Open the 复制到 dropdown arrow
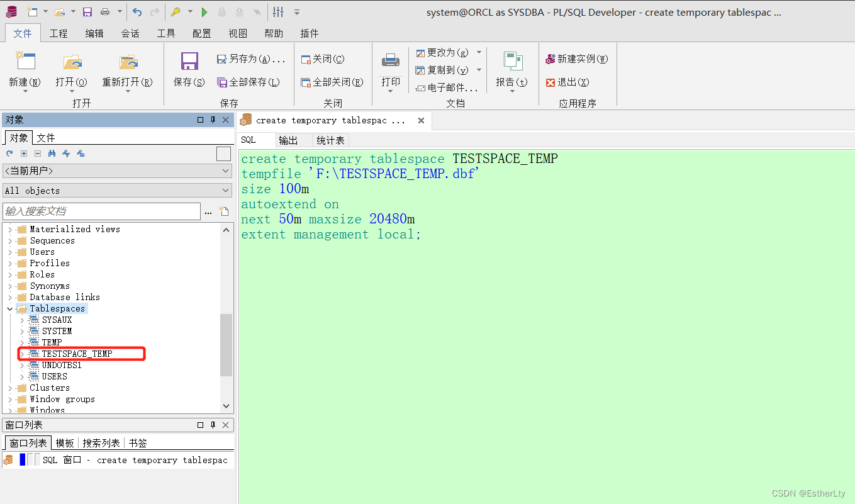855x504 pixels. 479,70
